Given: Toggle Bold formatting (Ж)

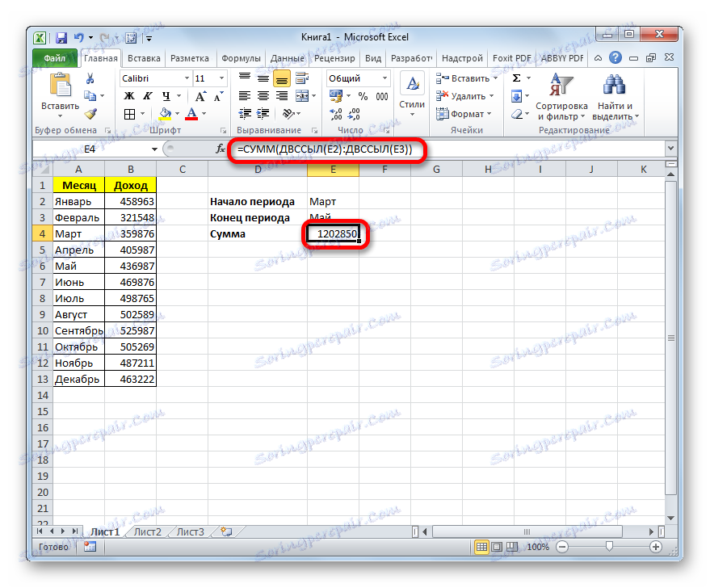Looking at the screenshot, I should click(x=129, y=96).
